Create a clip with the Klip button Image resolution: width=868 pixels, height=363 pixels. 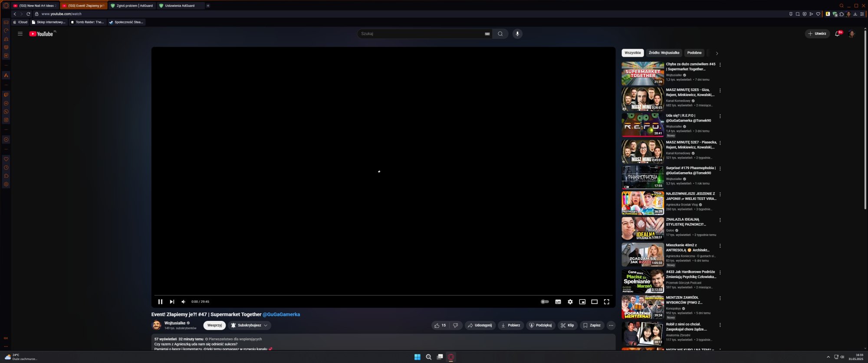point(567,325)
